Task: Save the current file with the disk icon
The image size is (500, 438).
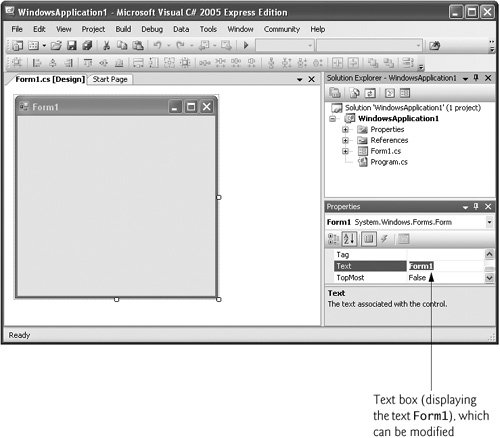Action: coord(71,45)
